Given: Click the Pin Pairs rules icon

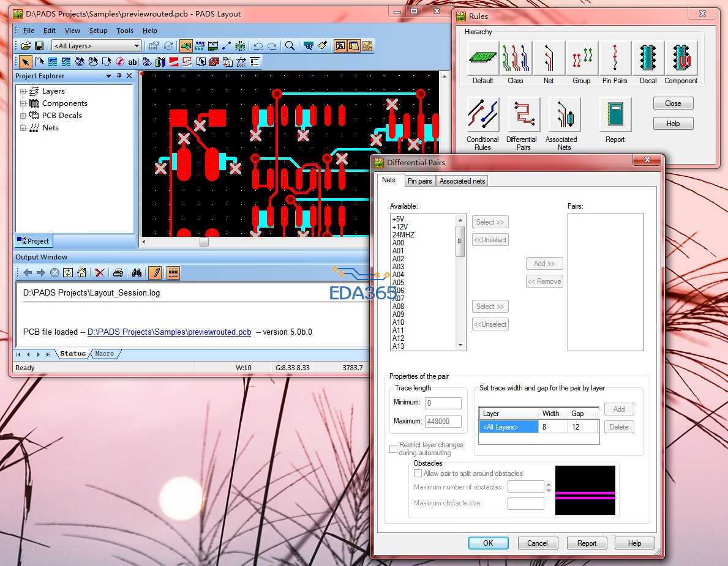Looking at the screenshot, I should pos(615,59).
